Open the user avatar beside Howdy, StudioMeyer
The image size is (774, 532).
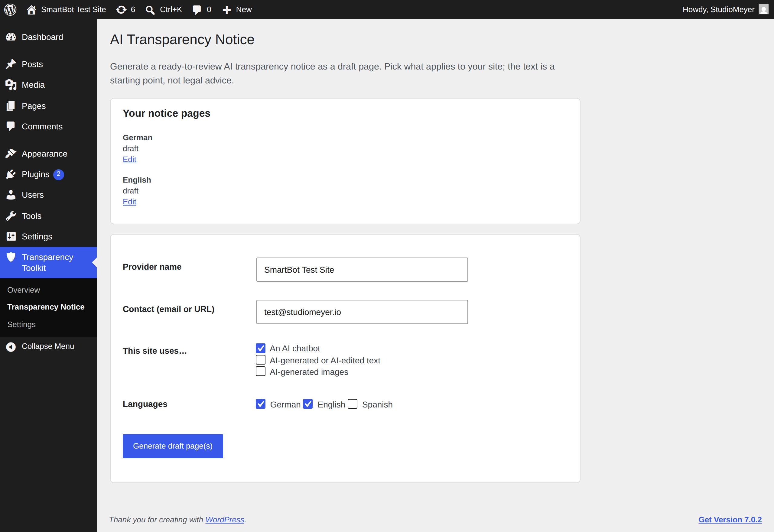(x=763, y=9)
